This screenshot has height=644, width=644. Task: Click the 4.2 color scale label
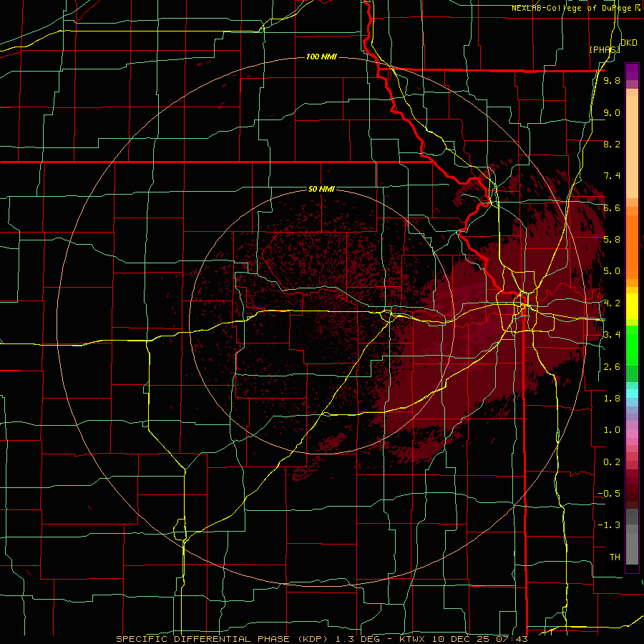click(612, 303)
